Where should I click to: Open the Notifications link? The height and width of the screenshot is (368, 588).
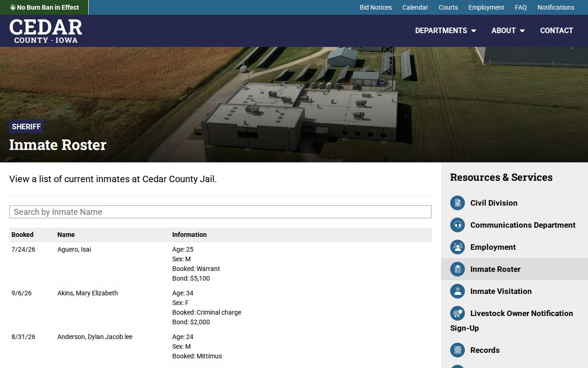click(556, 7)
